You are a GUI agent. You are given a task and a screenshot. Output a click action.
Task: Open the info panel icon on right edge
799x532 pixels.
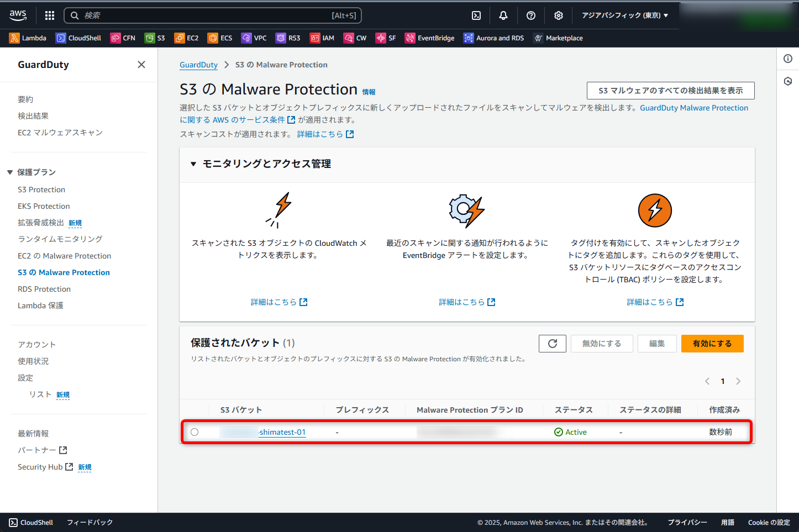point(788,59)
